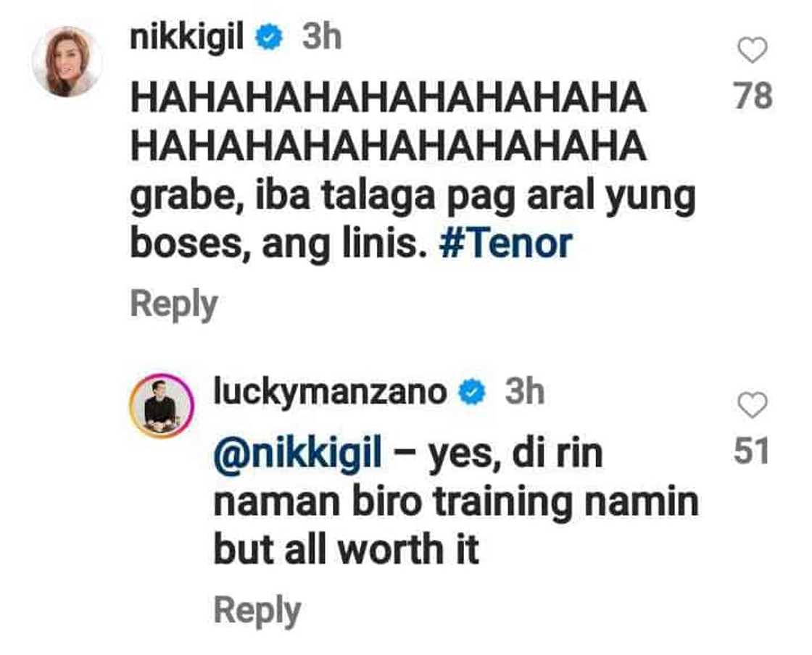Click the 3h timestamp beside nikkigil

tap(322, 38)
